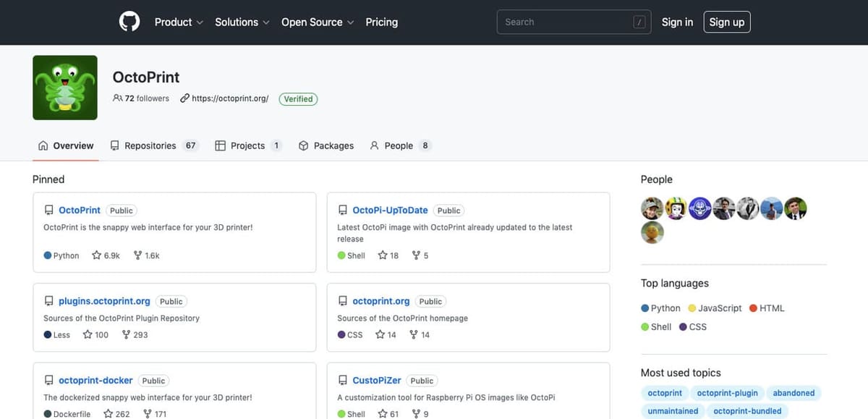Click the fork icon on plugins.octoprint.org
Screen dimensions: 868x419
pos(126,334)
